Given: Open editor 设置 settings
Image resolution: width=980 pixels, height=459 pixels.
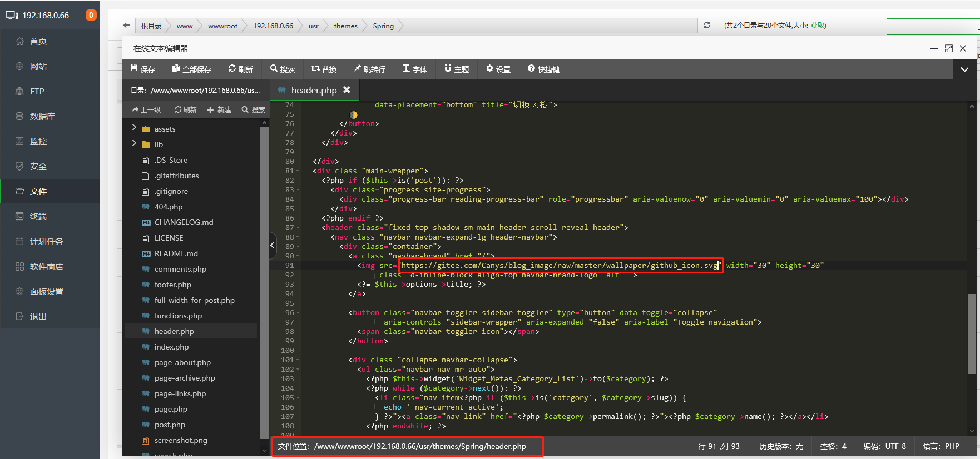Looking at the screenshot, I should (498, 69).
